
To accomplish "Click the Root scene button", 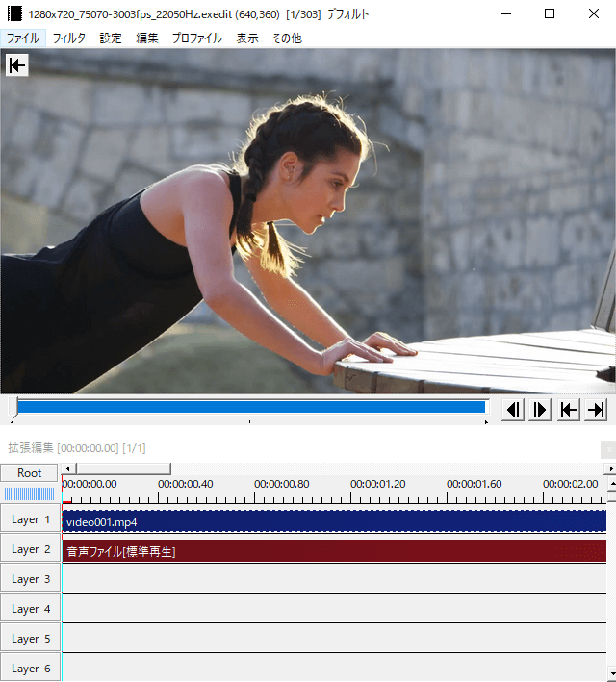I will coord(29,473).
